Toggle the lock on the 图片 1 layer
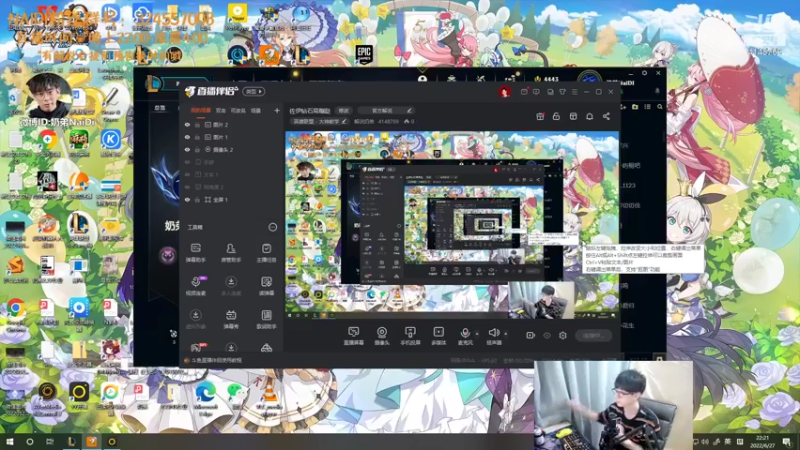This screenshot has height=450, width=800. 197,137
